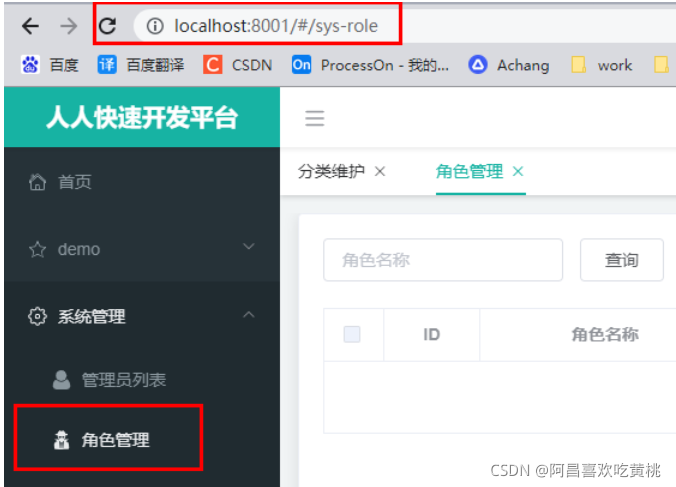Click the localhost:8001 address bar URL
The width and height of the screenshot is (676, 487).
[276, 26]
